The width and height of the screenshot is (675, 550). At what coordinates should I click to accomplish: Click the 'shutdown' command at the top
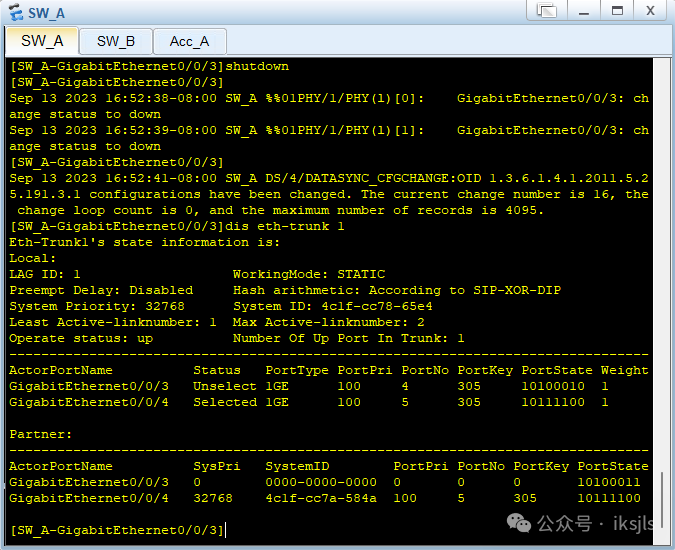(x=257, y=66)
